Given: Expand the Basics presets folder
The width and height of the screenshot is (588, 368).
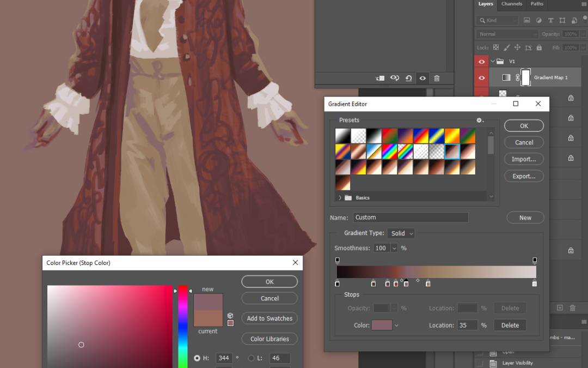Looking at the screenshot, I should point(340,197).
